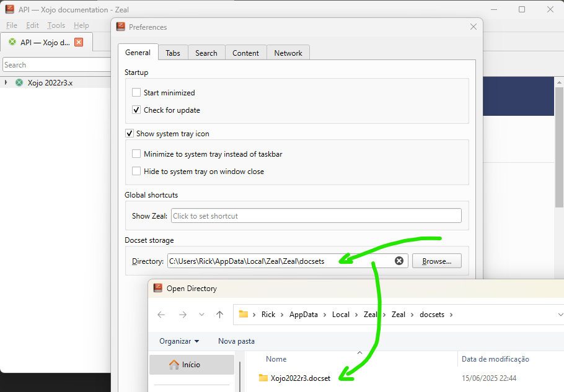
Task: Open the Tools menu
Action: [56, 25]
